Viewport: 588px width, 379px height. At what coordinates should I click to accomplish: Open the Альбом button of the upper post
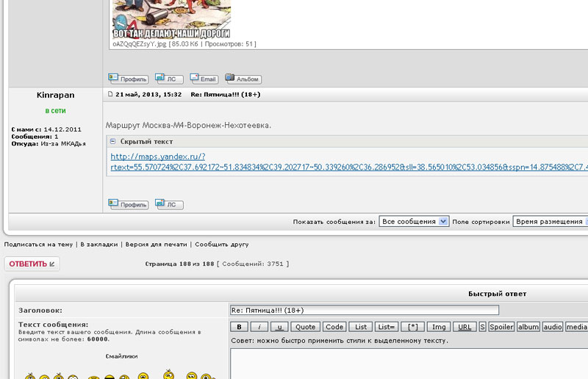click(243, 79)
